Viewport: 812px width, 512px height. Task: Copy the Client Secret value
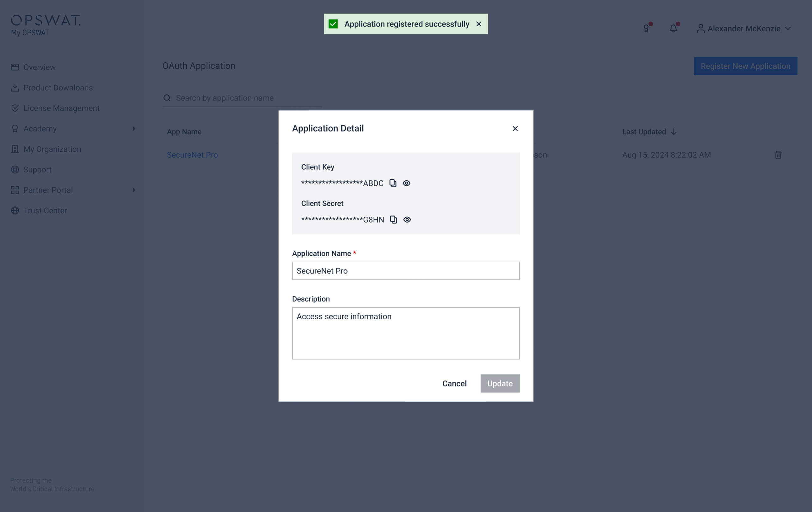[x=393, y=219]
